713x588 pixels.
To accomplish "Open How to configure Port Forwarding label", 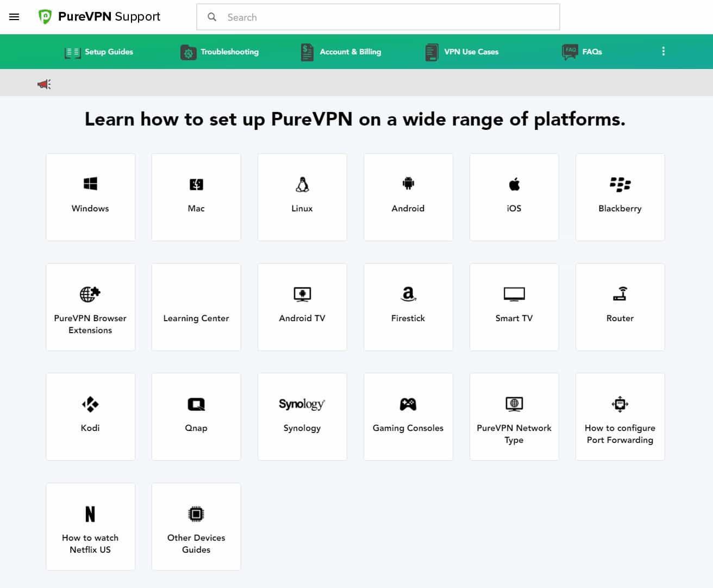I will tap(620, 434).
